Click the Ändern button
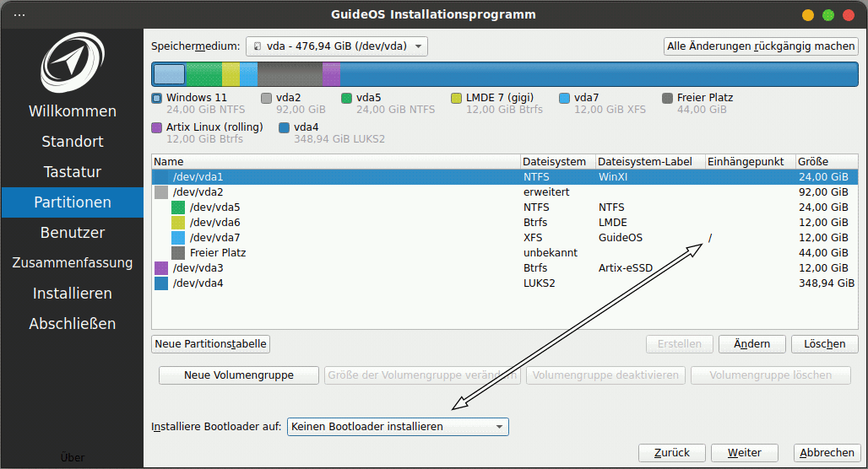 [x=751, y=344]
